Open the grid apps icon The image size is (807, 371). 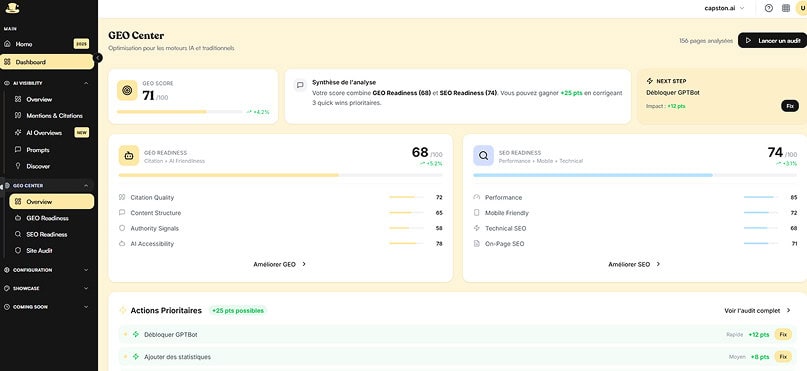pos(785,8)
